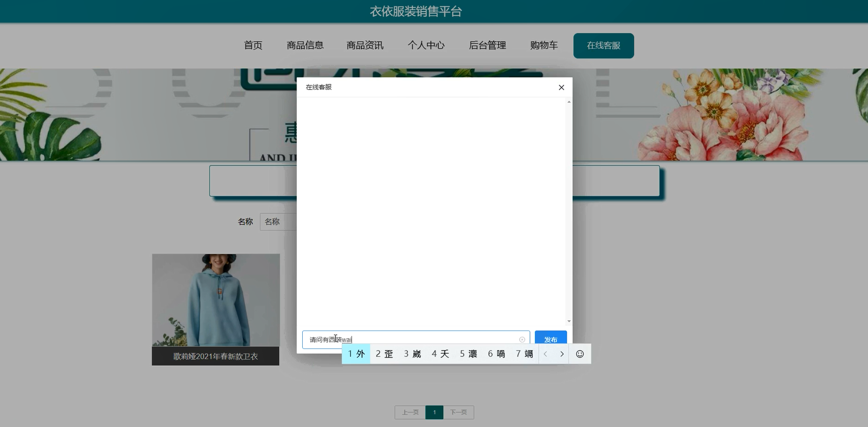Choose IME candidate 4 夭
The image size is (868, 427).
(440, 354)
